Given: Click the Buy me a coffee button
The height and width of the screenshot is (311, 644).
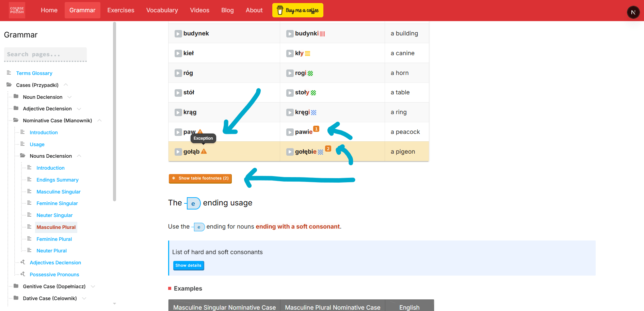Looking at the screenshot, I should 297,10.
